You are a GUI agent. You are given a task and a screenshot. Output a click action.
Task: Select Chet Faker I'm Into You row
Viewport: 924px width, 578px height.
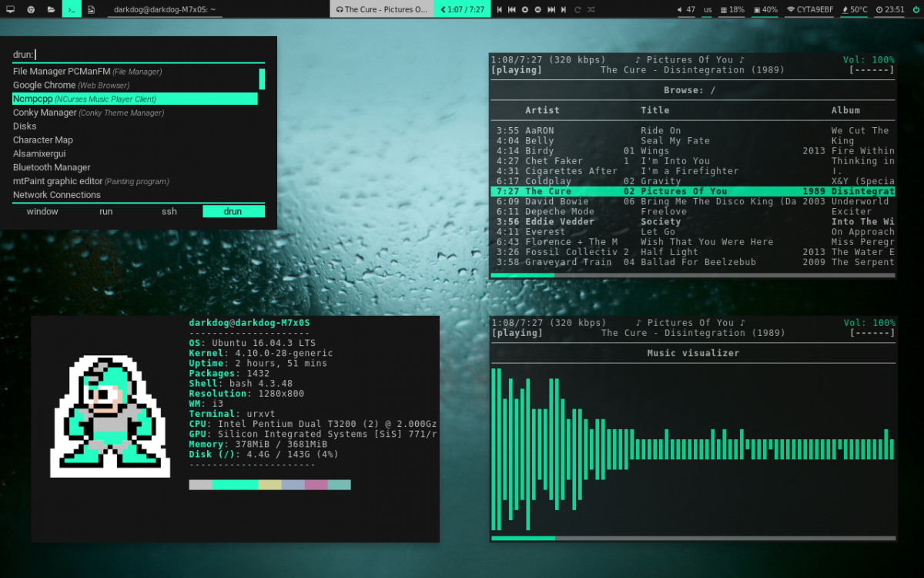point(693,161)
